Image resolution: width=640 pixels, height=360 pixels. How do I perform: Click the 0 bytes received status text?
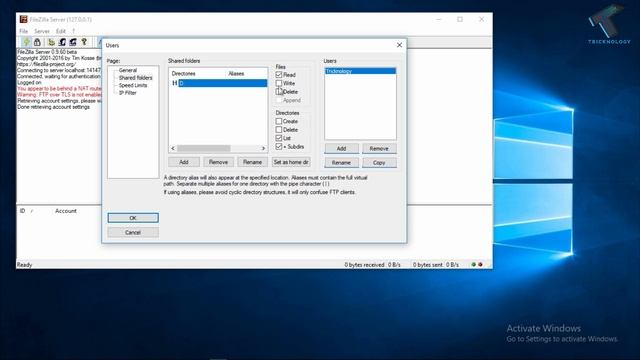(372, 265)
